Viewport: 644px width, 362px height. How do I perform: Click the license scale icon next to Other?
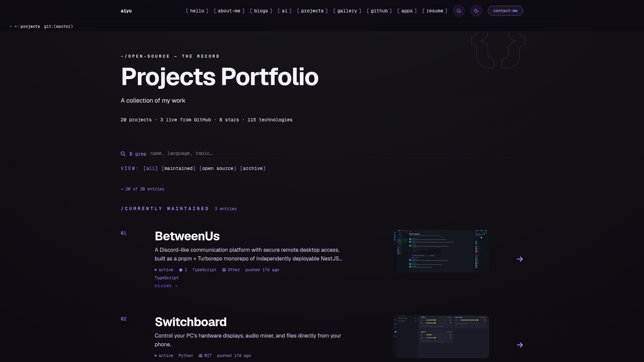coord(224,270)
